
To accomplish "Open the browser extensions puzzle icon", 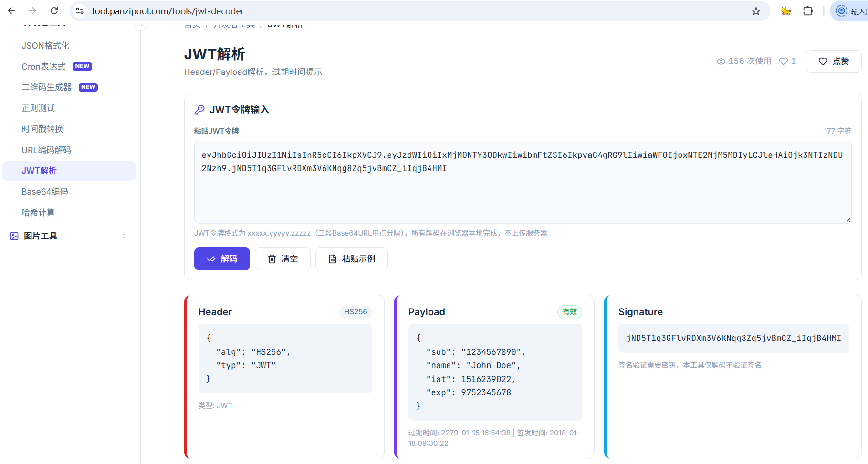I will (808, 11).
